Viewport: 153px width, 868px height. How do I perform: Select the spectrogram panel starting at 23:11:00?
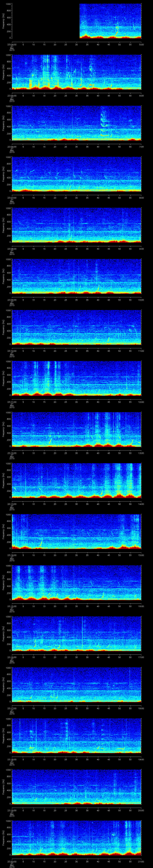(x=77, y=378)
